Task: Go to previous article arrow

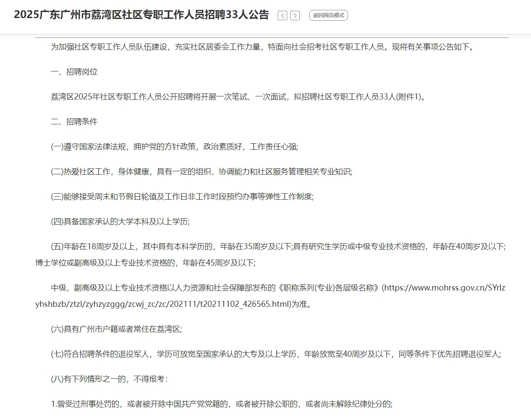Action: (283, 15)
